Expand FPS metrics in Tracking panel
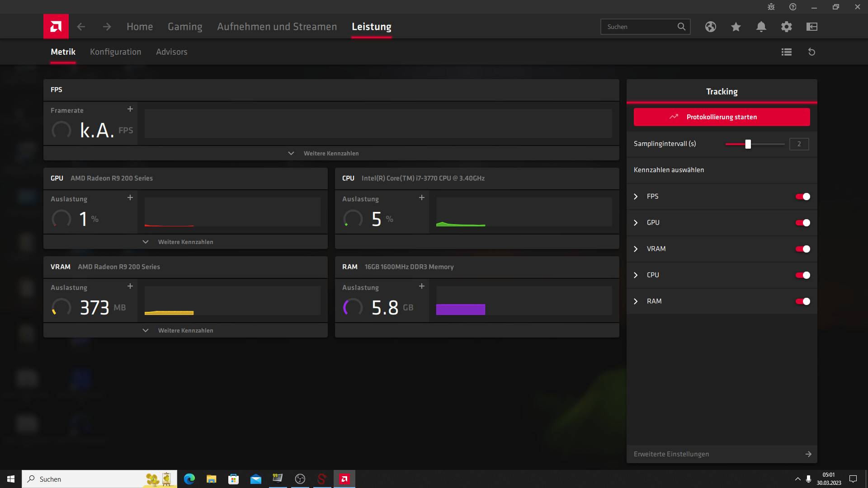868x488 pixels. pos(636,197)
